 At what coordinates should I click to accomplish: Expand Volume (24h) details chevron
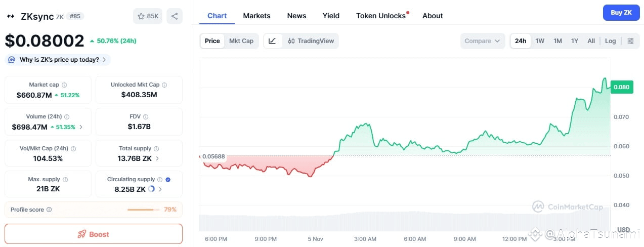[x=81, y=127]
